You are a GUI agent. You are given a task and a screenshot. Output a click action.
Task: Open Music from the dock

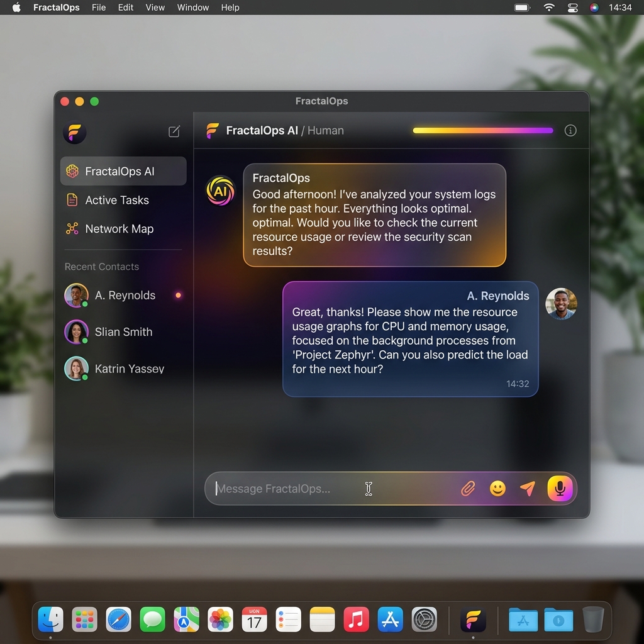pyautogui.click(x=356, y=619)
